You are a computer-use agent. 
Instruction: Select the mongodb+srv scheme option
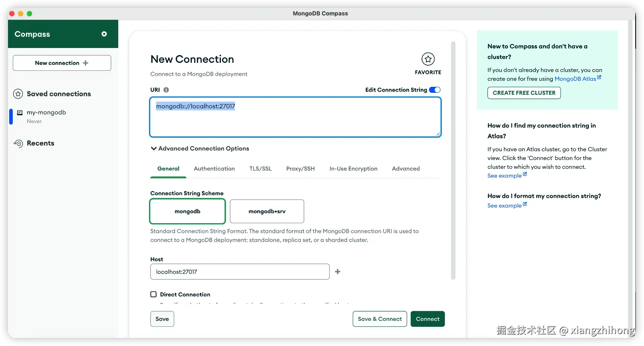267,211
